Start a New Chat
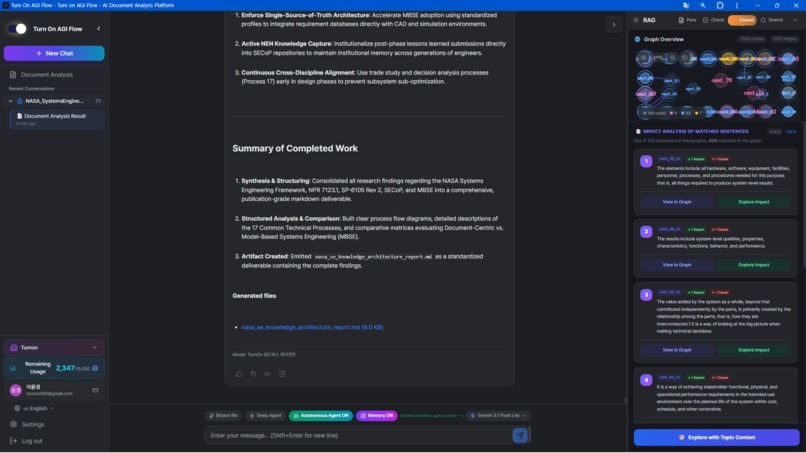 (54, 53)
